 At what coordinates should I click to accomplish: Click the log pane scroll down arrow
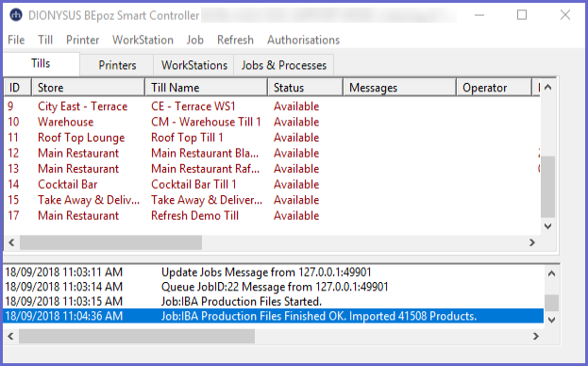pos(551,320)
